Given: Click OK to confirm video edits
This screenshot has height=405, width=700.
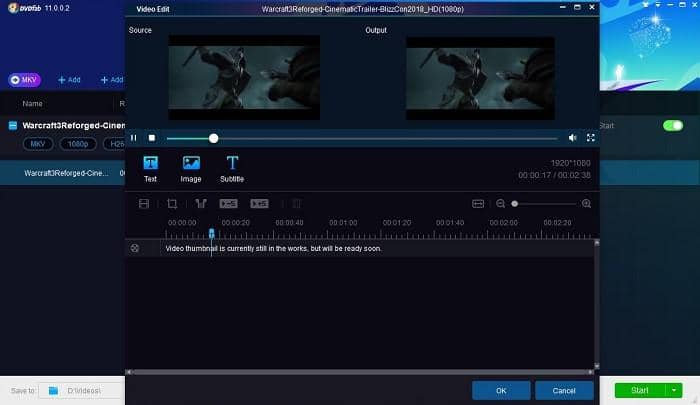Looking at the screenshot, I should click(x=501, y=391).
